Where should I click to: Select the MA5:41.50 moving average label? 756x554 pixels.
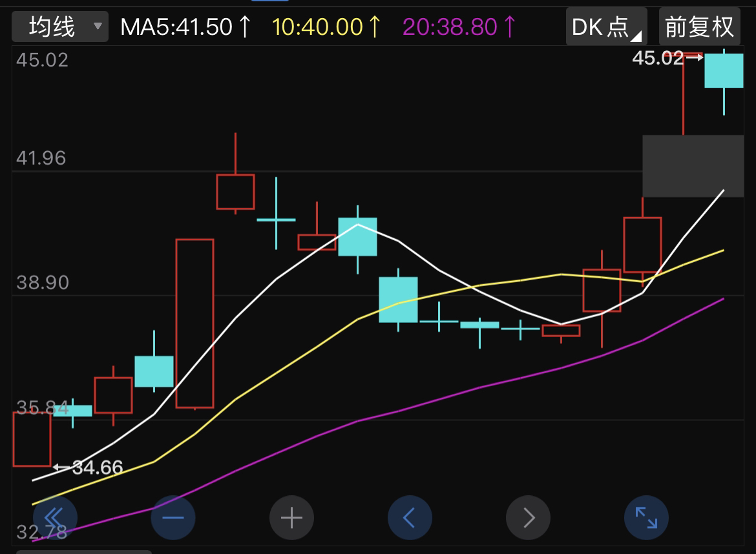point(186,26)
